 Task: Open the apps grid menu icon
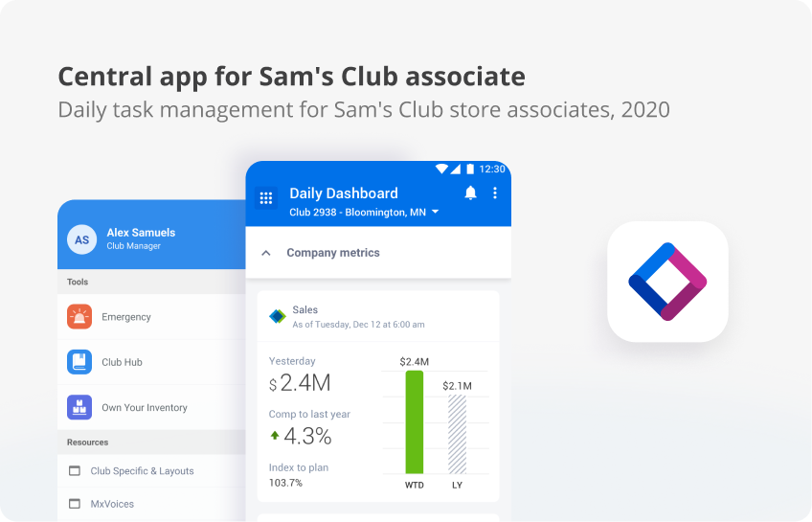tap(266, 198)
